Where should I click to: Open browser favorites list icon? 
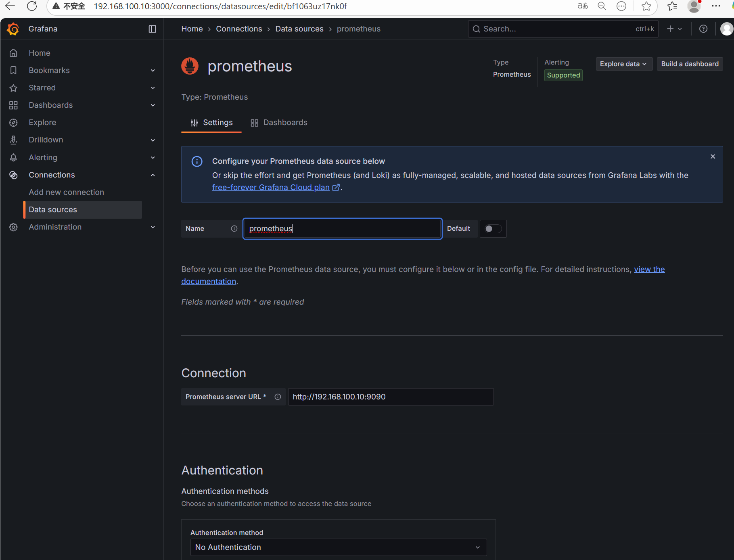click(x=672, y=6)
